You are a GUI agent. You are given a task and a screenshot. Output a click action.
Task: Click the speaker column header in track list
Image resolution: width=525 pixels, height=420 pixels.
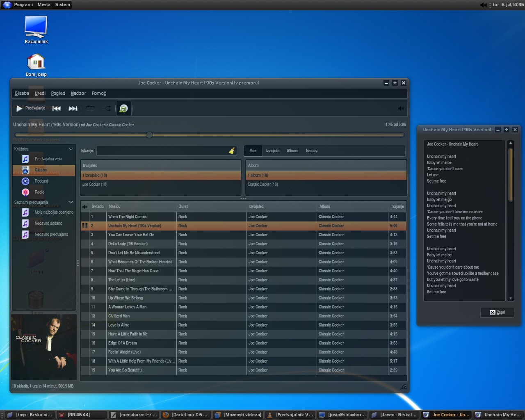[85, 206]
